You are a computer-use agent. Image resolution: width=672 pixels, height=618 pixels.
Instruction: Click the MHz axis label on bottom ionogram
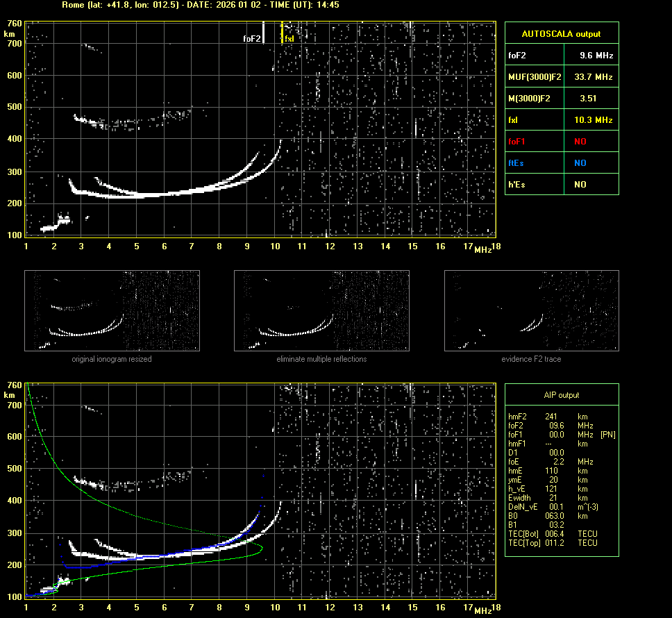coord(483,610)
